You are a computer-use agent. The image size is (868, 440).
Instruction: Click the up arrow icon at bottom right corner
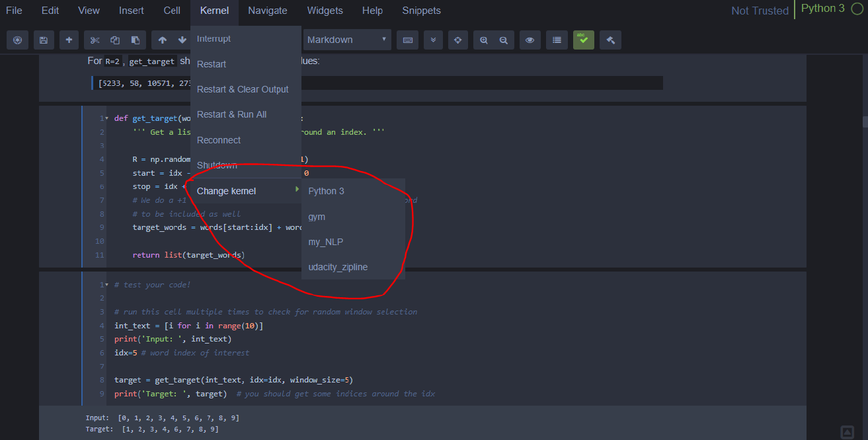point(847,432)
